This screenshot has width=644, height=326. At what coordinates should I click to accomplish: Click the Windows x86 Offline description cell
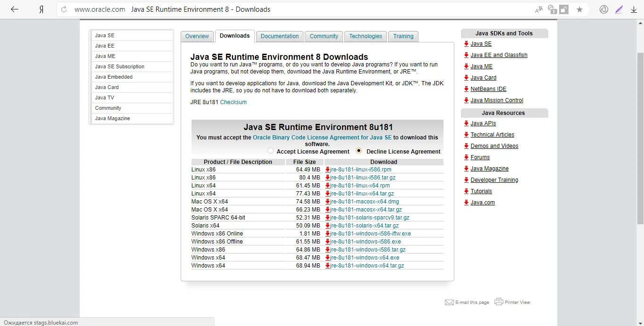coord(238,242)
